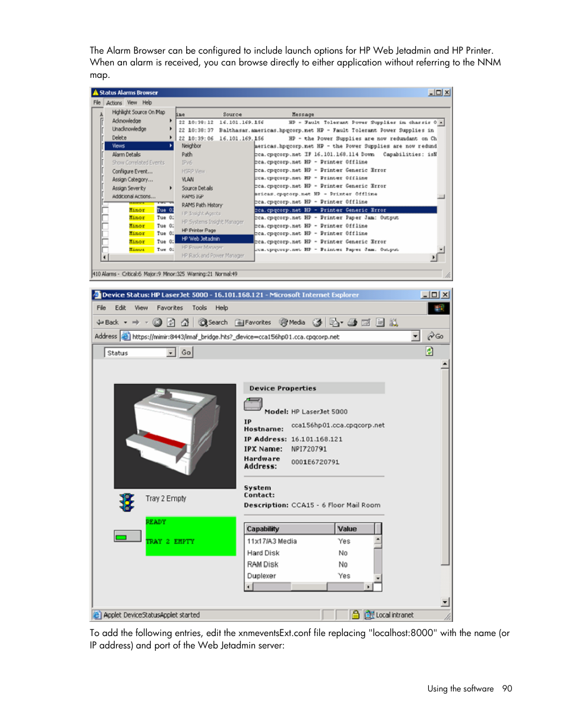Click the Go button beside Status combo
The width and height of the screenshot is (562, 728).
tap(186, 353)
